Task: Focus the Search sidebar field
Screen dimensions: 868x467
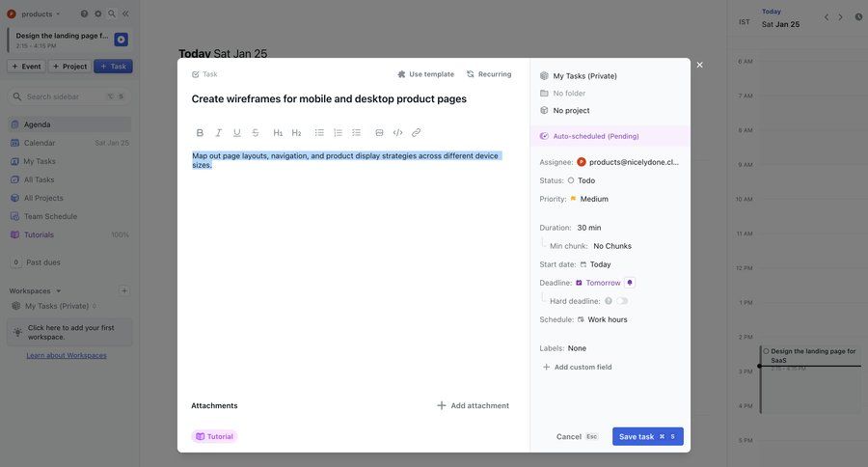Action: tap(69, 96)
